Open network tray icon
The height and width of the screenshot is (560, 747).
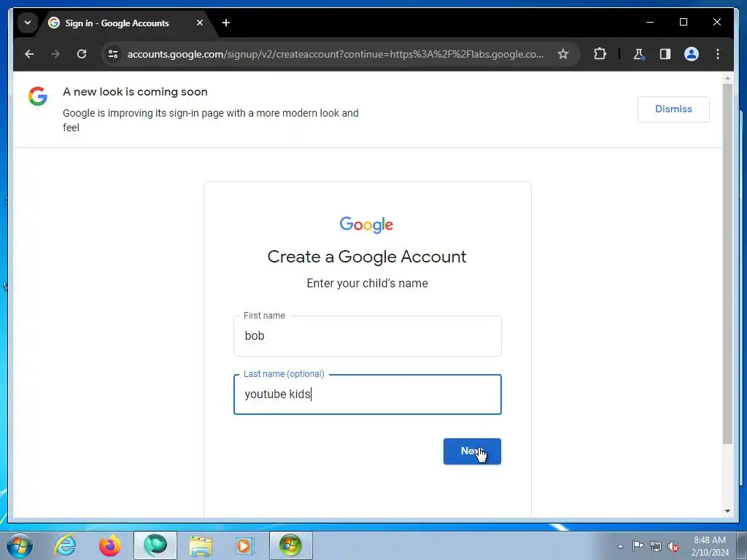click(x=656, y=546)
